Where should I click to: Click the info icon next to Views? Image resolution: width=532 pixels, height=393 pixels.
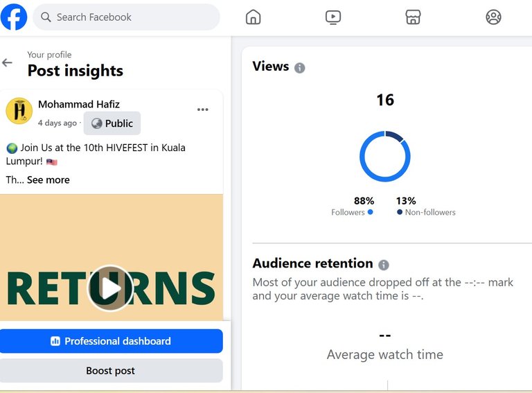pos(299,68)
